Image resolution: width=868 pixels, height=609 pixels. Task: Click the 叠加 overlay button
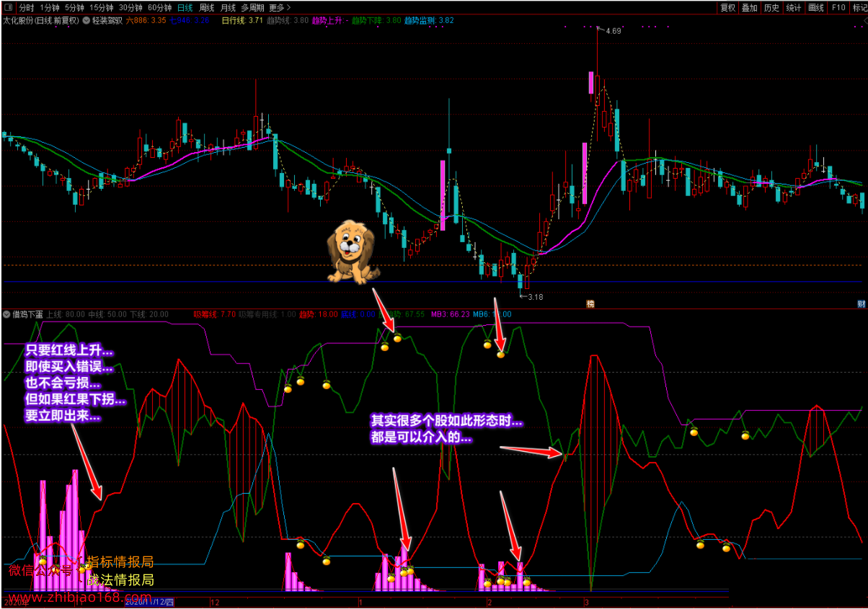point(750,8)
